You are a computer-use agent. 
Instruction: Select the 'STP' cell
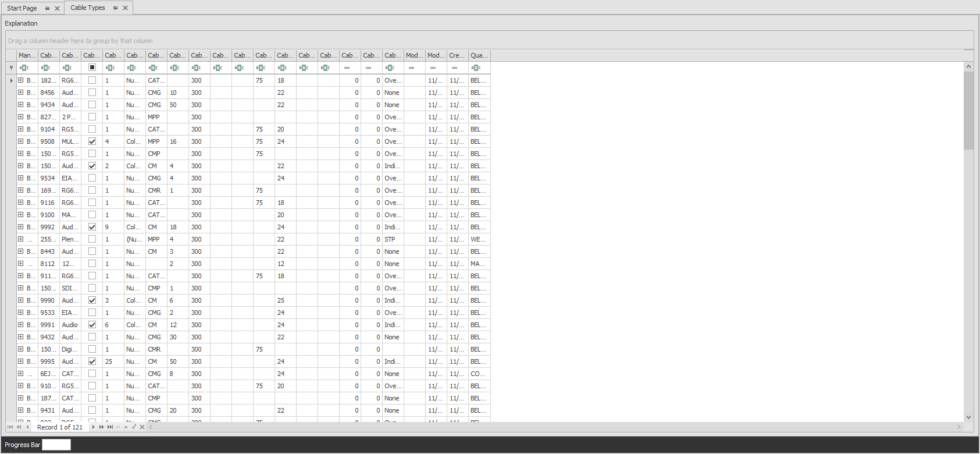[x=393, y=239]
